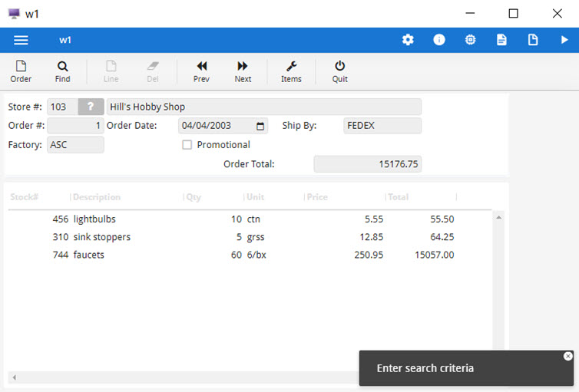579x392 pixels.
Task: Click the Ship By field FEDEX
Action: point(382,126)
